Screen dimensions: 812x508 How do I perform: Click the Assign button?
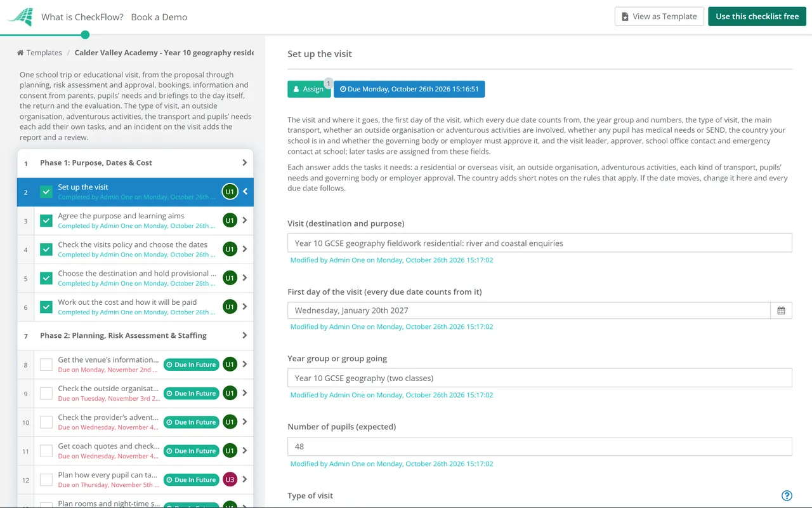[309, 89]
